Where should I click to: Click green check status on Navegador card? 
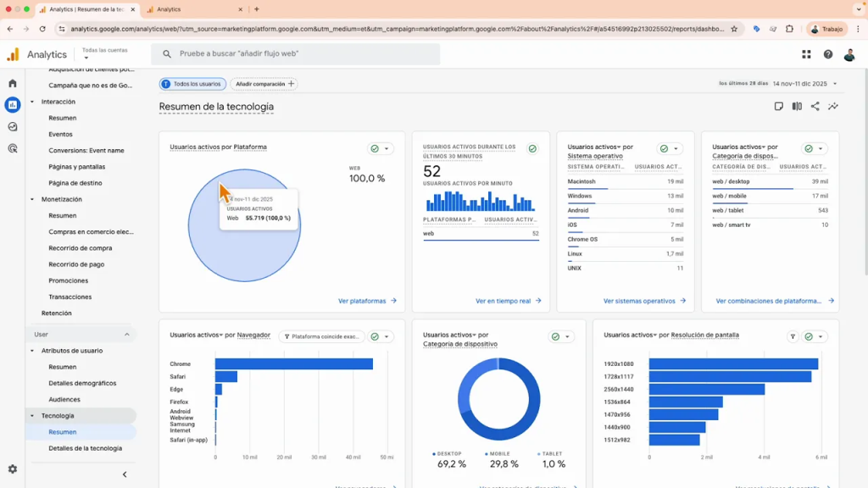coord(375,336)
